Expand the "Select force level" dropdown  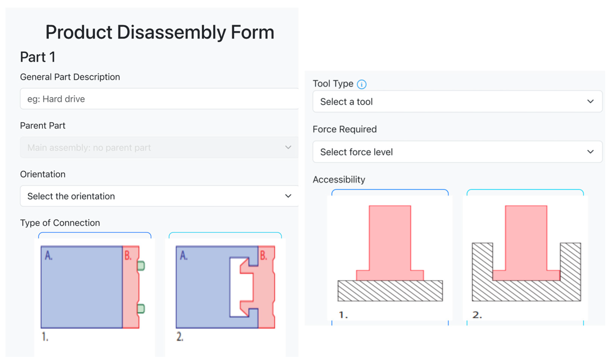tap(457, 152)
